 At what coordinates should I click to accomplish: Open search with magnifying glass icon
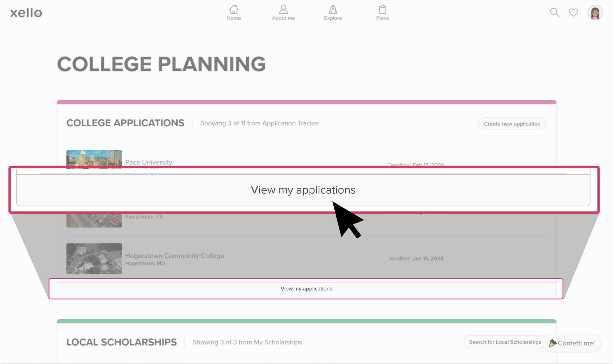tap(554, 12)
